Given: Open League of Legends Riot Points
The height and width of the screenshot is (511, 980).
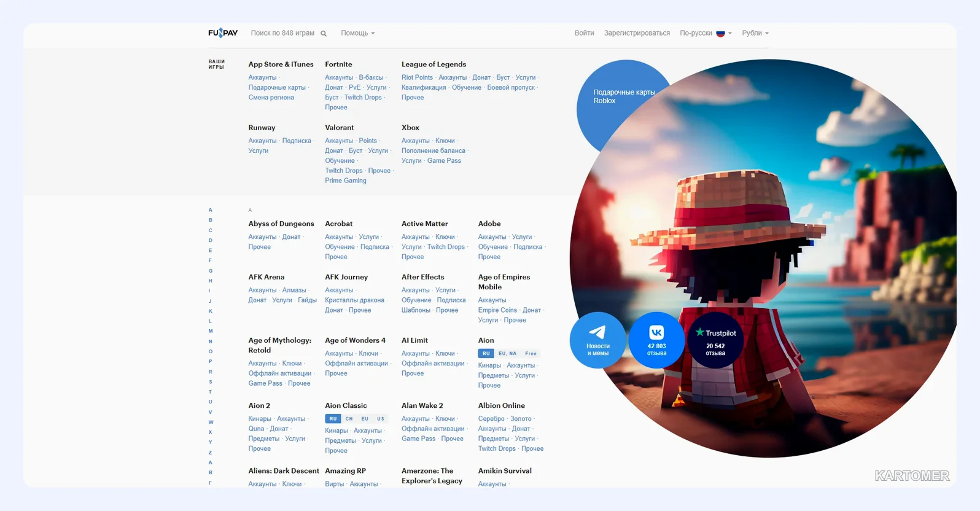Looking at the screenshot, I should coord(417,77).
